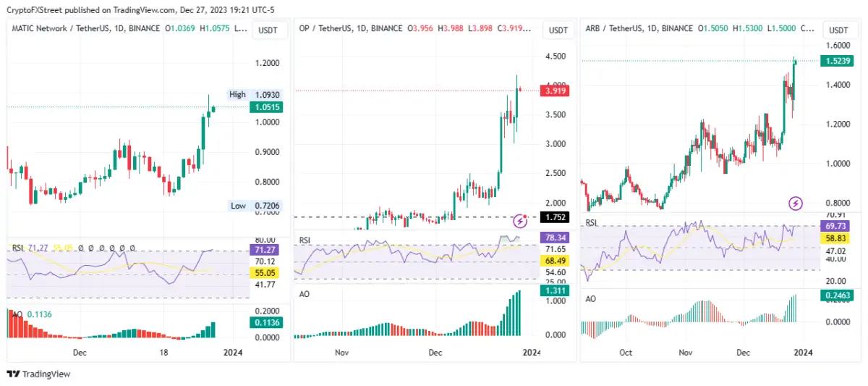Click the RSI indicator label on MATIC chart
The width and height of the screenshot is (868, 386).
18,248
